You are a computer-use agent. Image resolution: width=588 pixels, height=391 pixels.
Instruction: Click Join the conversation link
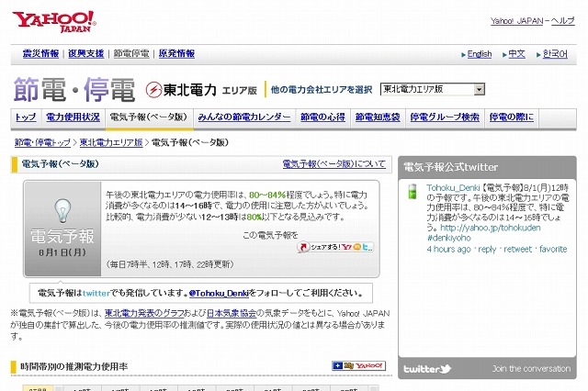(x=531, y=369)
